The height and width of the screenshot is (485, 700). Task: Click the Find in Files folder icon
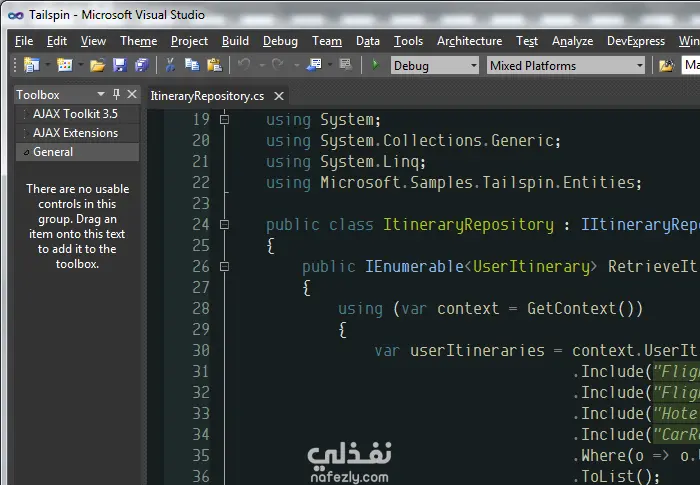[x=667, y=66]
